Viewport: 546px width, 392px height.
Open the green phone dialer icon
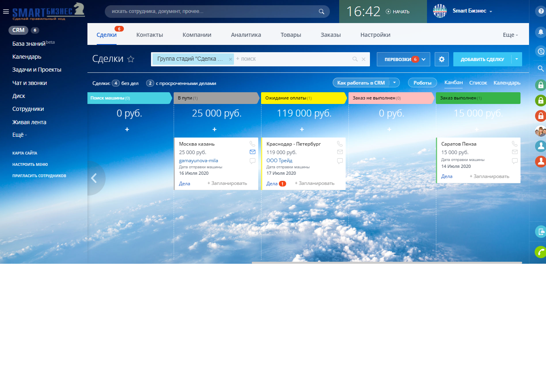[x=541, y=252]
